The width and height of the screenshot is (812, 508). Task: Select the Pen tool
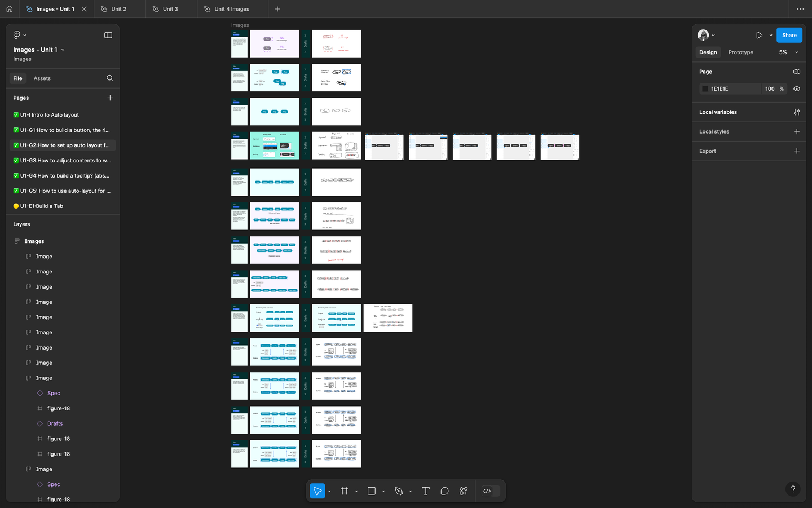click(399, 491)
